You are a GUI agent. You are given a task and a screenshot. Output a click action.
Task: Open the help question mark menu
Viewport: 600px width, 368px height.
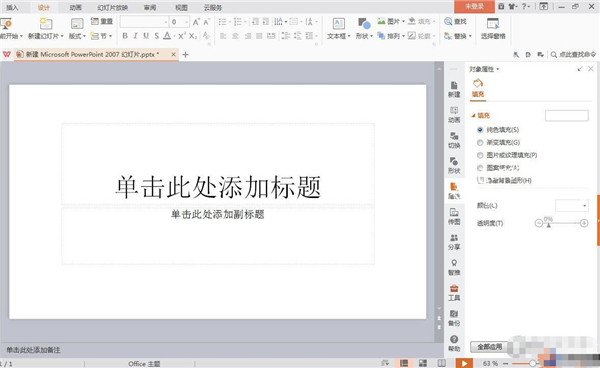(526, 7)
